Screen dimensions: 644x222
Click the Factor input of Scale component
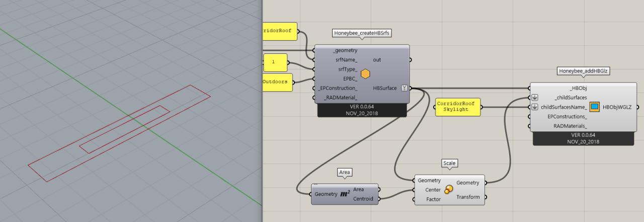[433, 199]
